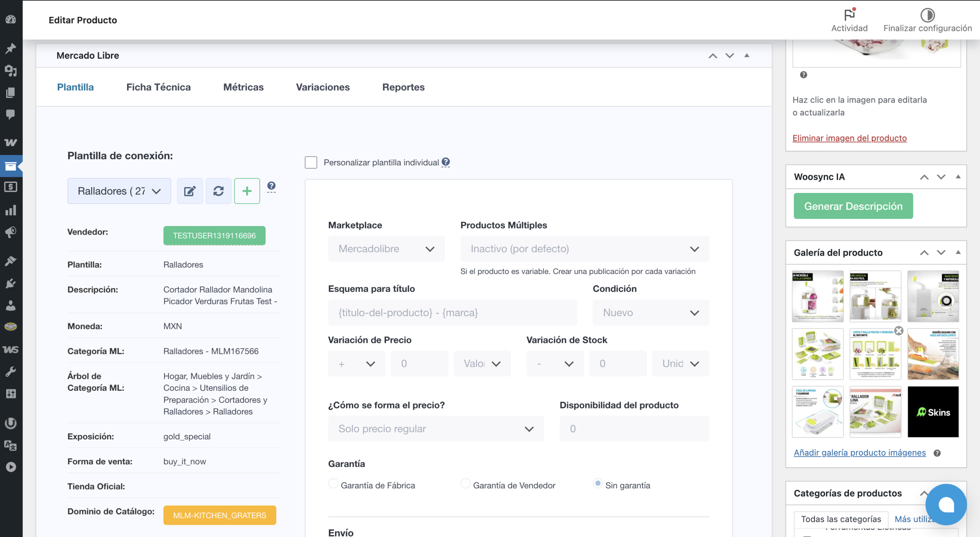Screen dimensions: 980x537
Task: Open the Analytics bar chart icon
Action: (11, 210)
